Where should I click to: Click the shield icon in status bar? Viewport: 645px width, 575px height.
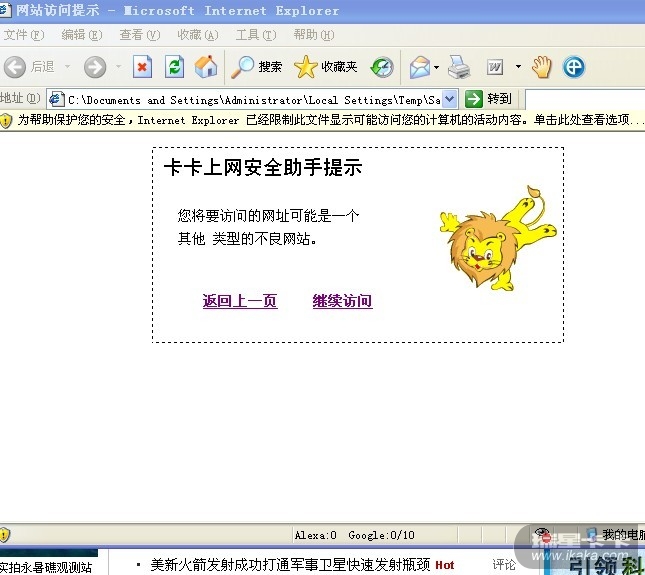pos(4,535)
